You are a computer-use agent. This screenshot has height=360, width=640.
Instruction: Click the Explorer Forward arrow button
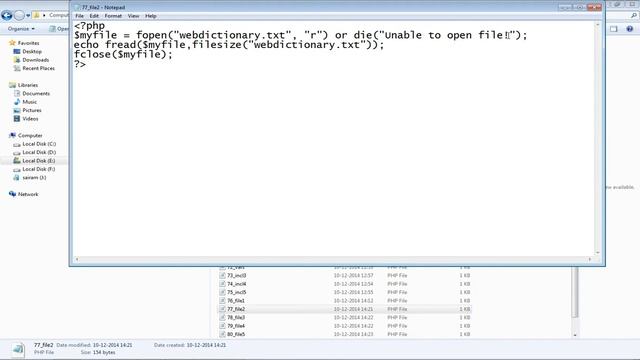pos(19,16)
